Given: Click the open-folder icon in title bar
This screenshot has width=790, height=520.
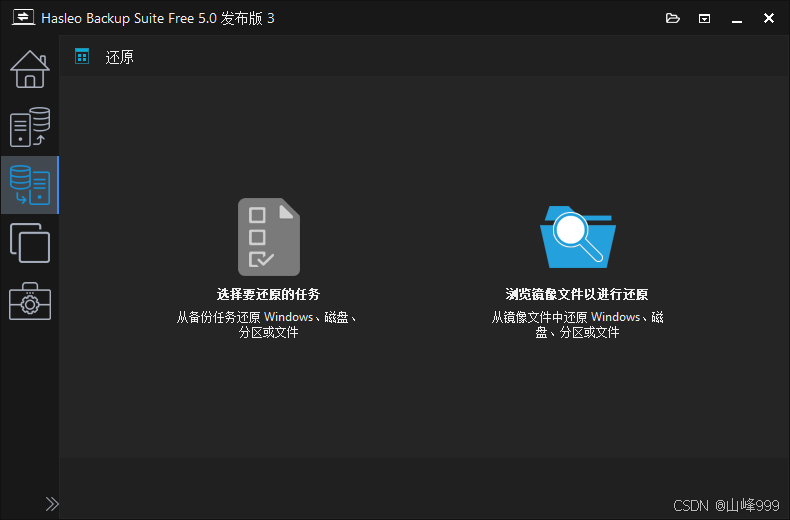Looking at the screenshot, I should [673, 19].
